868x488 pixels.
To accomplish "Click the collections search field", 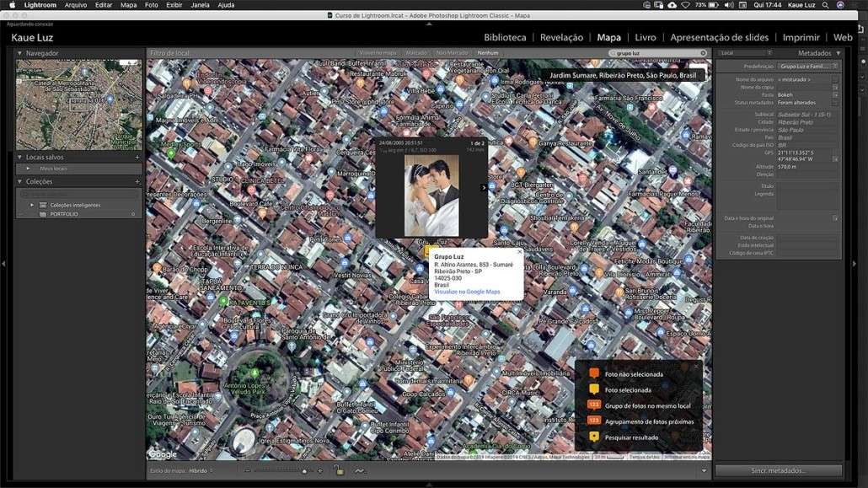I will [x=78, y=195].
